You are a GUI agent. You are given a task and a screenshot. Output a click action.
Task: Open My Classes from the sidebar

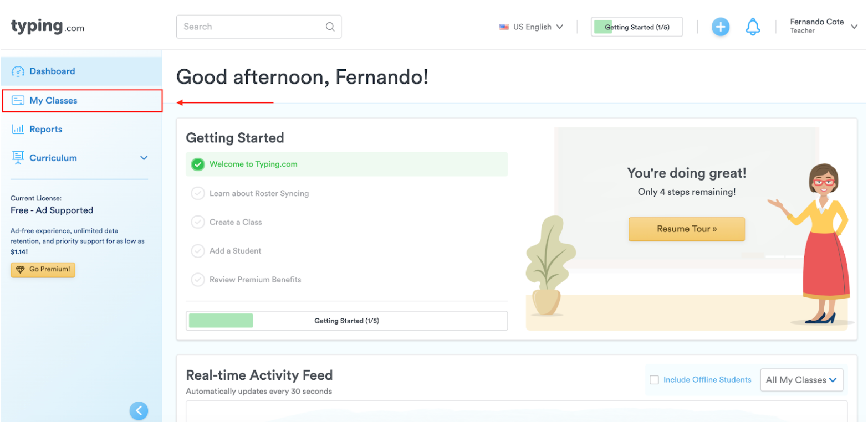(52, 100)
